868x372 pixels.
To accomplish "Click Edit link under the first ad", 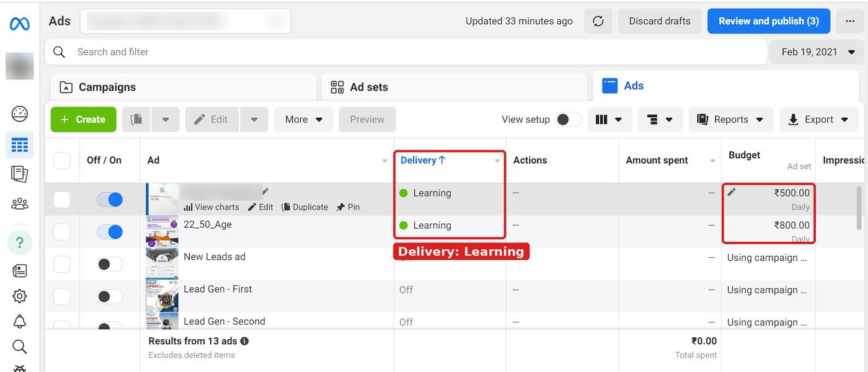I will point(261,207).
